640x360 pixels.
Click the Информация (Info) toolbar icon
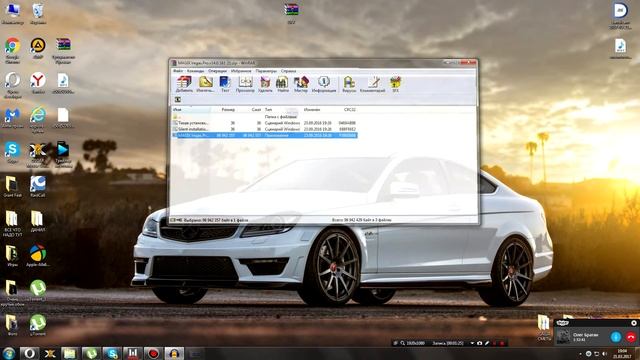tap(324, 84)
